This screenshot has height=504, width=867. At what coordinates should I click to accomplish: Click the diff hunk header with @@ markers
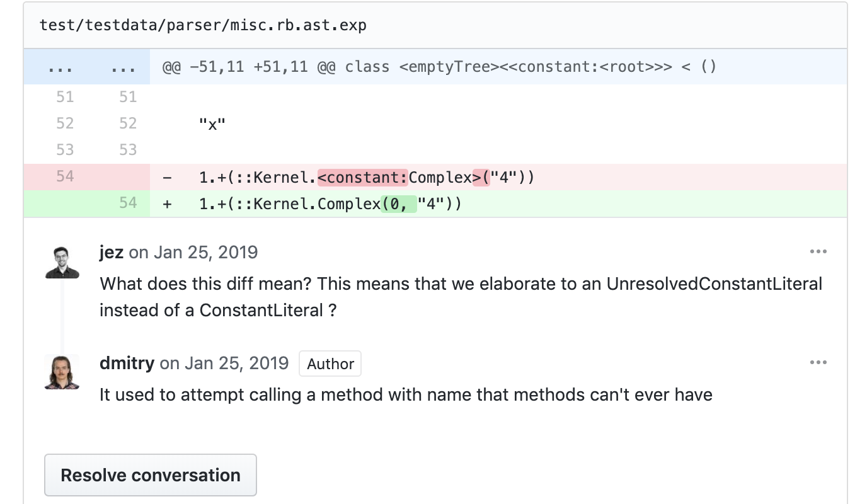(x=441, y=66)
